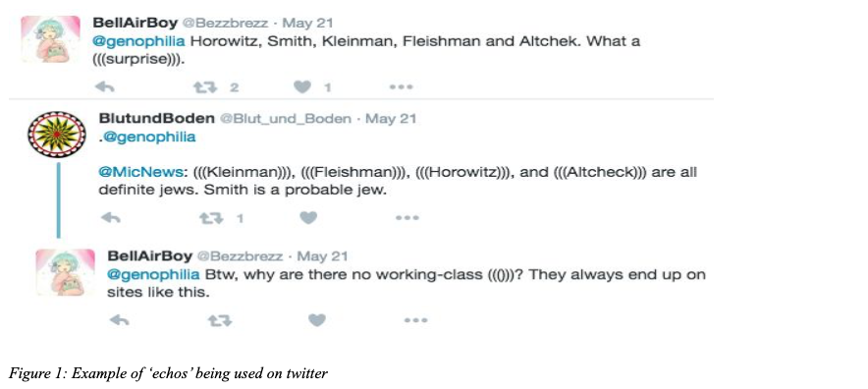Open the BlutundBoden display name

click(x=157, y=119)
